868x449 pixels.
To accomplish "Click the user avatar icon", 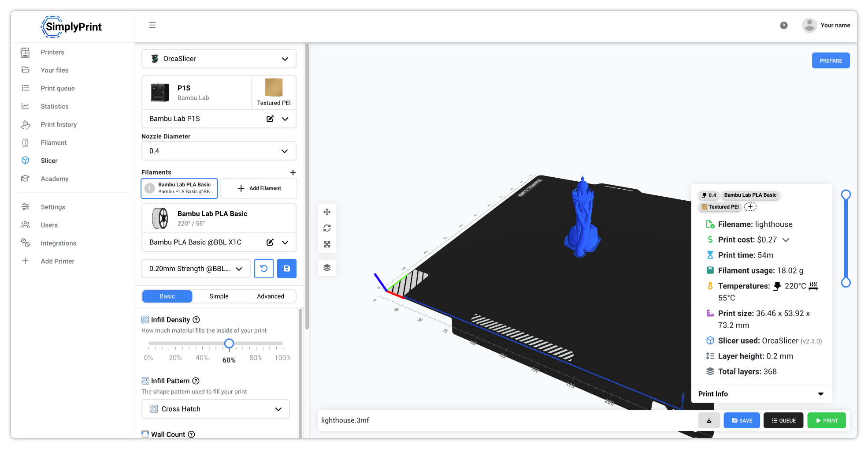I will [x=809, y=25].
